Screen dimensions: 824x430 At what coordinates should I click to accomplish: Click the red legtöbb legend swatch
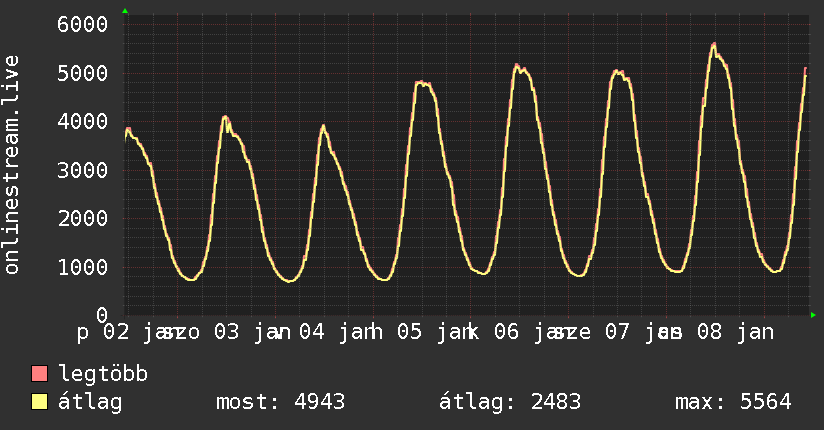coord(40,374)
